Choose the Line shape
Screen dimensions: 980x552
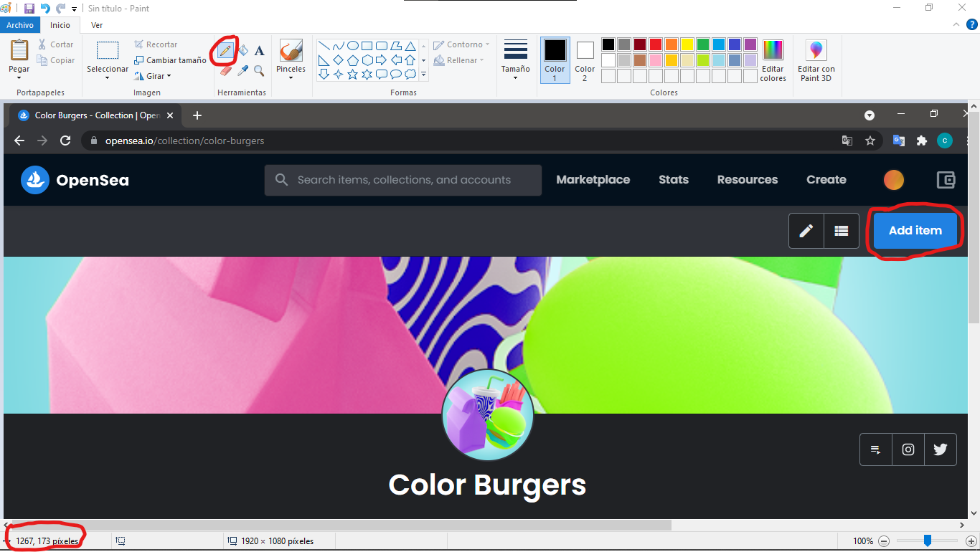click(324, 46)
